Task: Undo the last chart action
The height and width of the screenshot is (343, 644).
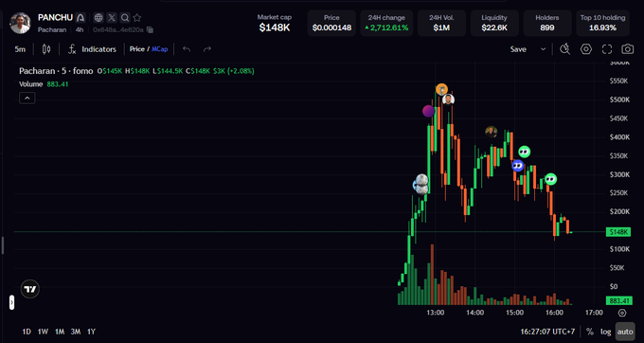Action: pos(187,49)
